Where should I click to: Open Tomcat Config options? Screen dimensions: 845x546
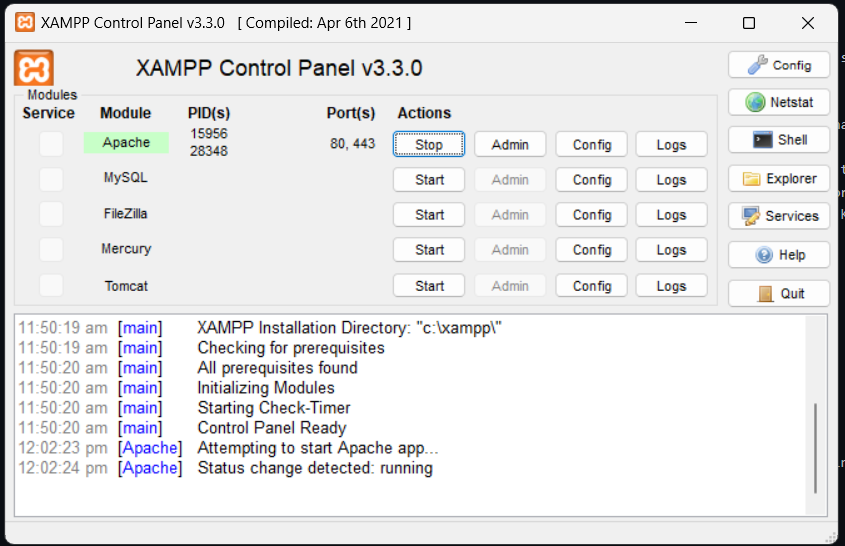(x=592, y=286)
